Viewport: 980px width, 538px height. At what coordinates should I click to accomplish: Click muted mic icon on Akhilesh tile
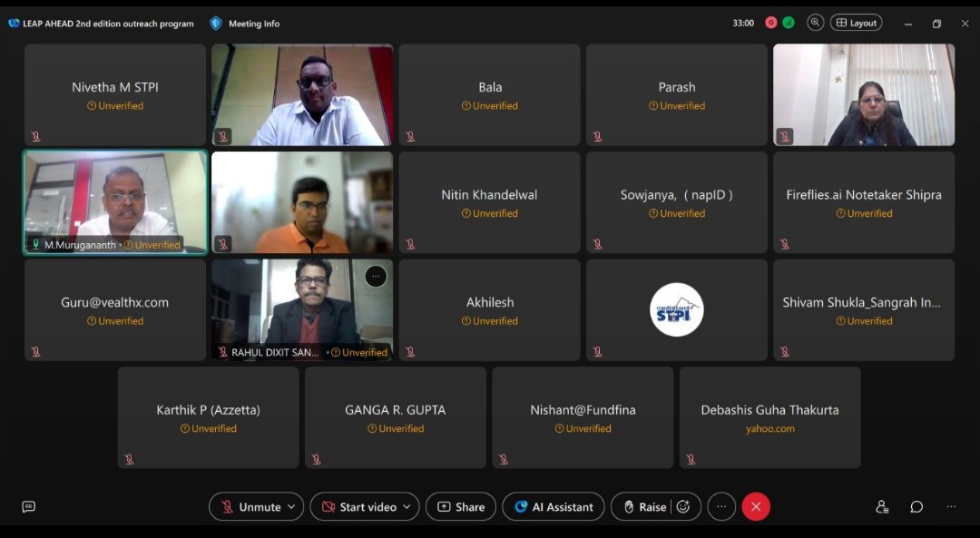(x=411, y=352)
